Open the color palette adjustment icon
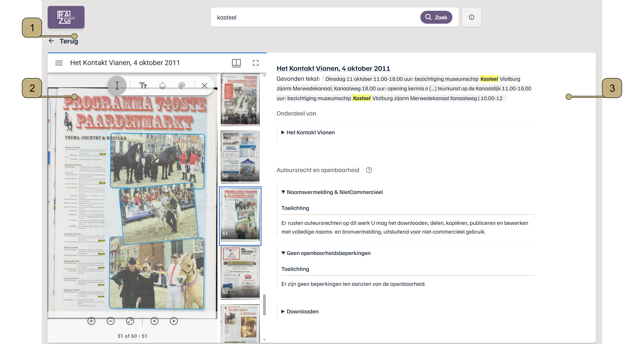Viewport: 644px width, 344px height. click(182, 85)
